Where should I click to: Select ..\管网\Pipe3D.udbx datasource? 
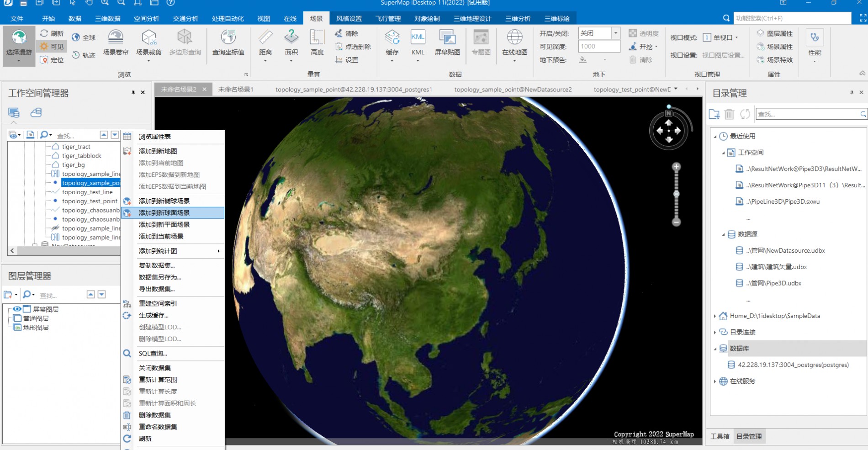tap(774, 283)
